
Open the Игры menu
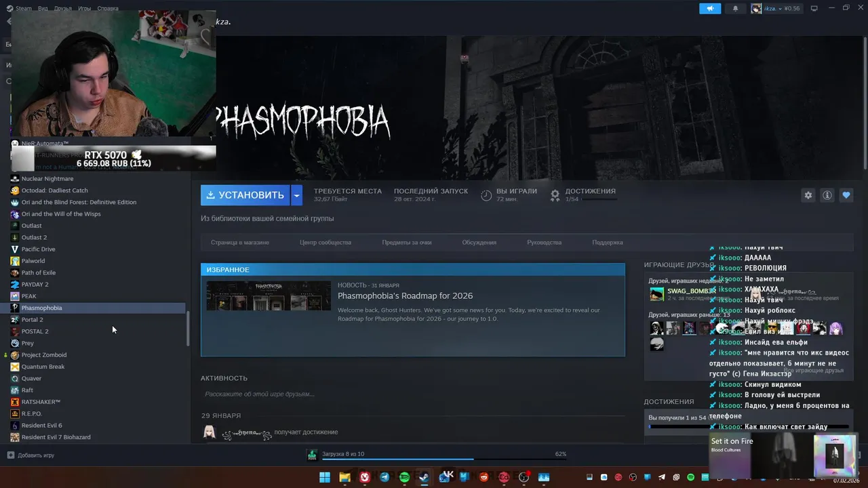(x=85, y=9)
